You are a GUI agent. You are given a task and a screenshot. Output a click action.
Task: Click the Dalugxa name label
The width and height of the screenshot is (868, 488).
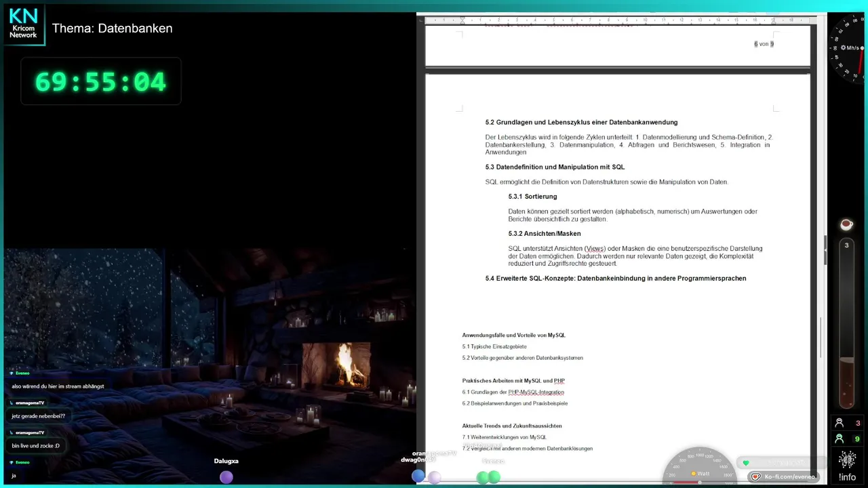[x=226, y=461]
